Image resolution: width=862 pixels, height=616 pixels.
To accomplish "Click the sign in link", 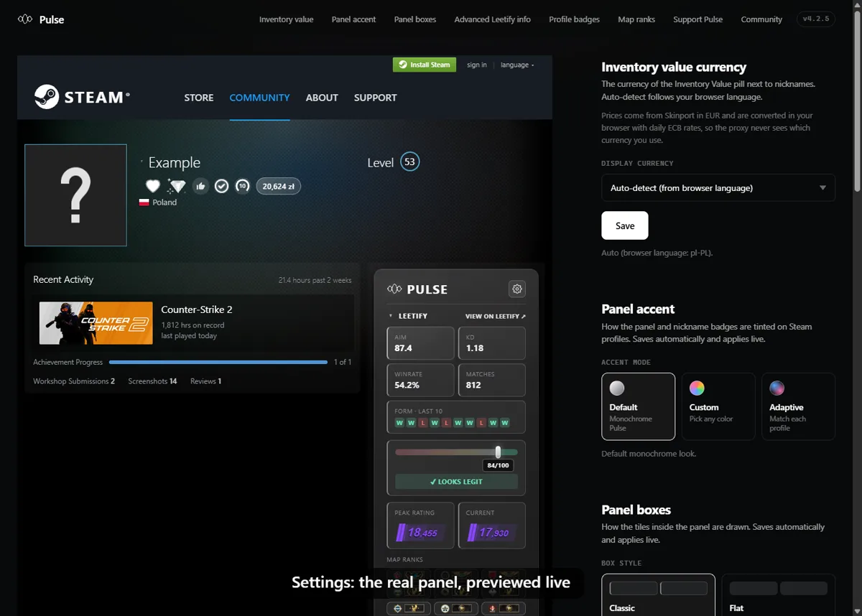I will coord(476,65).
